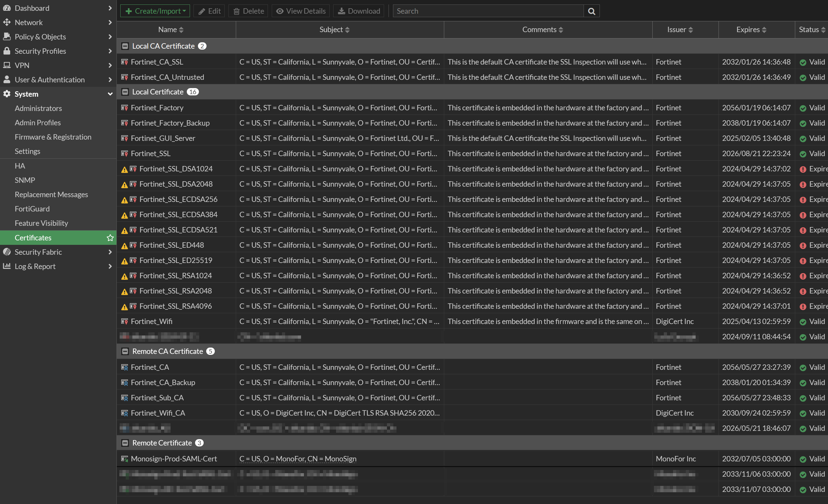The image size is (828, 504).
Task: Collapse the Local Certificate group
Action: point(125,92)
